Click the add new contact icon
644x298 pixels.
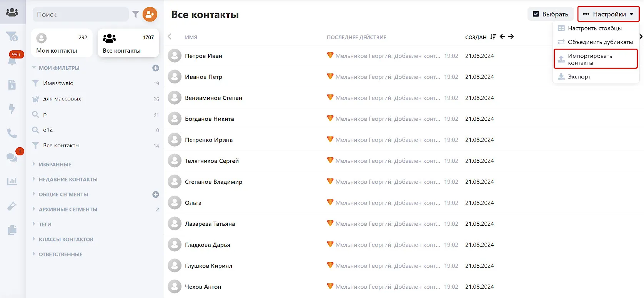pyautogui.click(x=150, y=15)
